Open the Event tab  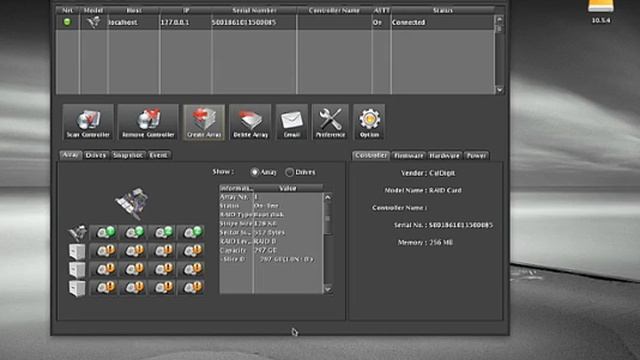[x=158, y=155]
